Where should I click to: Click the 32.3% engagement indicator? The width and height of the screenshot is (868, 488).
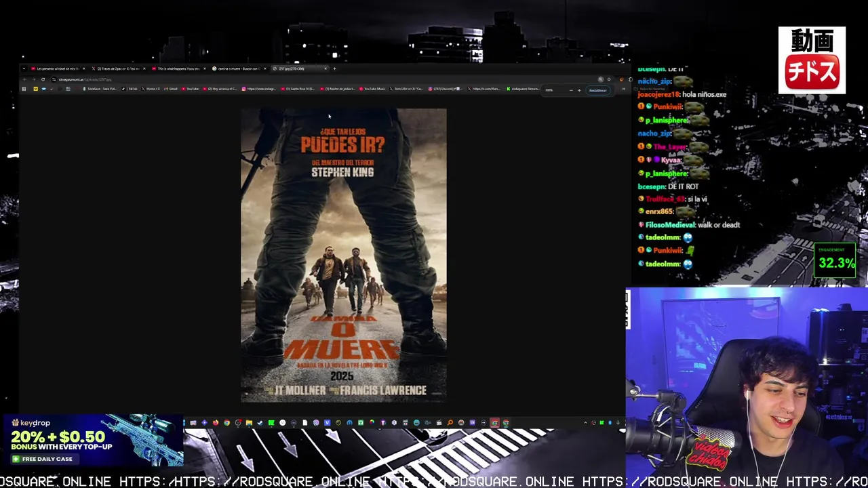click(835, 260)
